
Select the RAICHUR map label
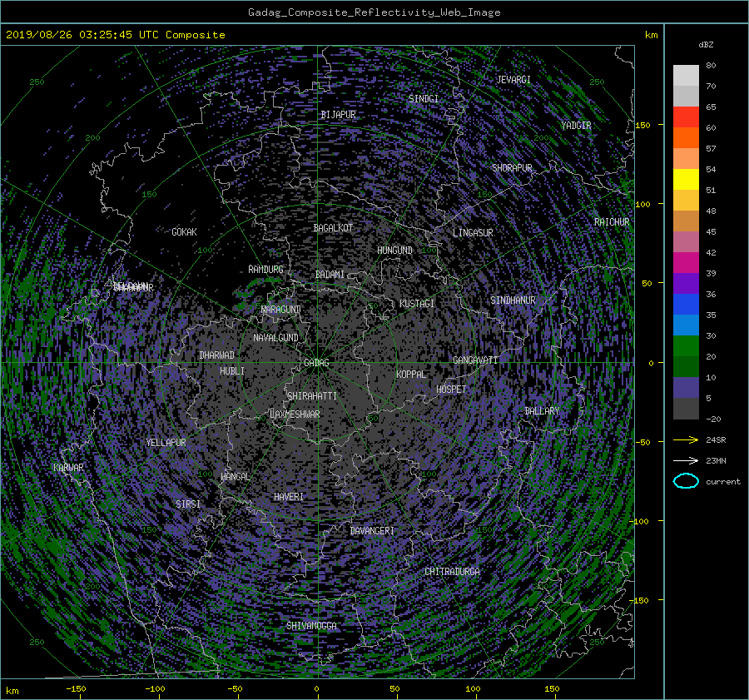(x=612, y=222)
